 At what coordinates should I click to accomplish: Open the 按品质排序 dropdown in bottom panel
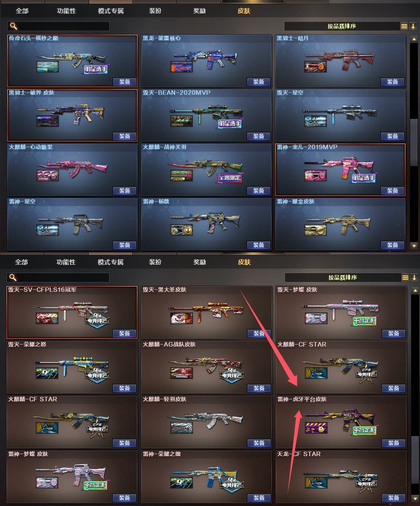343,278
